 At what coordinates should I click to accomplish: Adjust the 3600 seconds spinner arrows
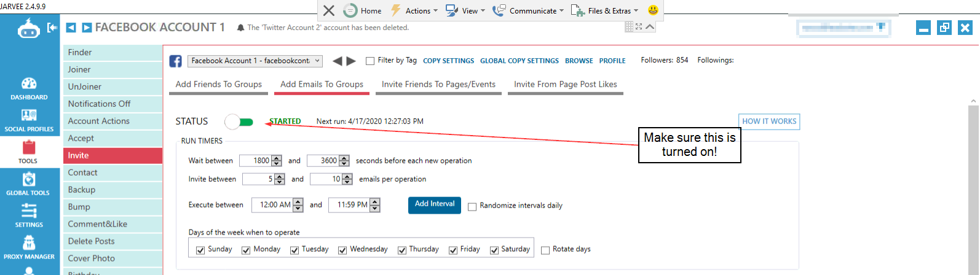pyautogui.click(x=344, y=161)
